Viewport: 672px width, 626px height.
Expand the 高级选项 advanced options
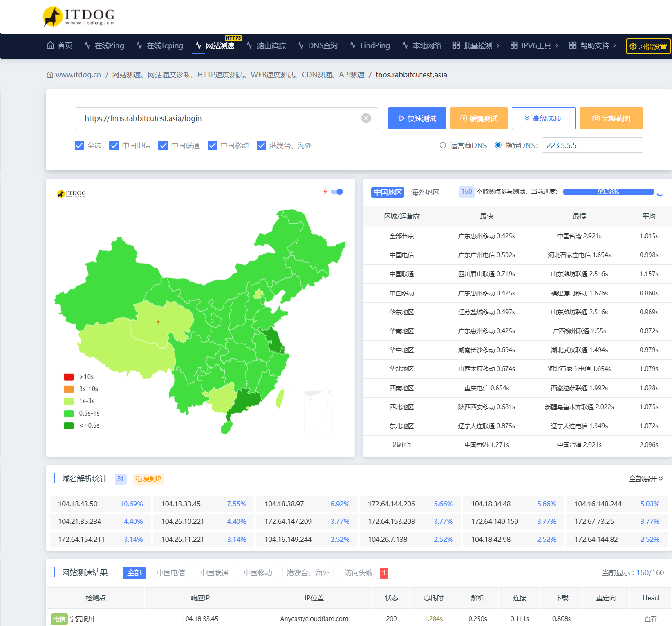click(x=543, y=118)
